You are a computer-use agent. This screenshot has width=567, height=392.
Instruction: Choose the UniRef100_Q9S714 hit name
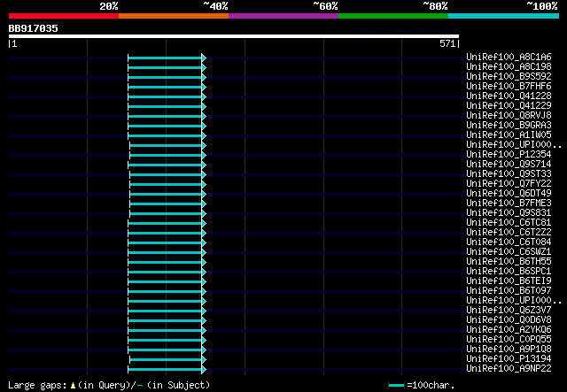click(509, 165)
